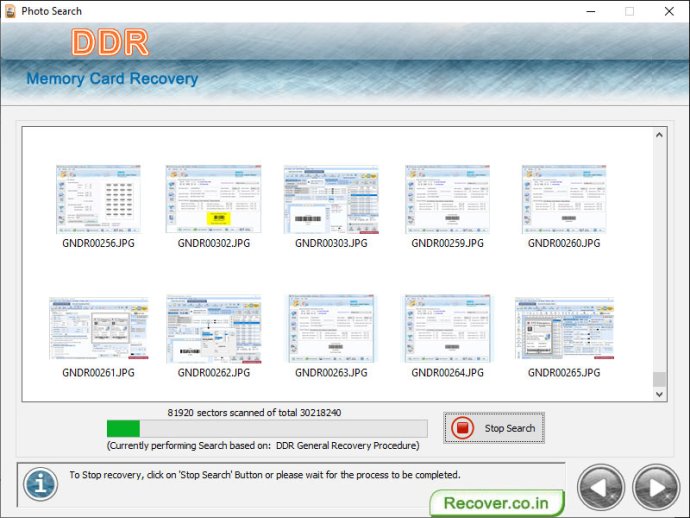
Task: Select thumbnail of GNDR00260.JPG
Action: (564, 199)
